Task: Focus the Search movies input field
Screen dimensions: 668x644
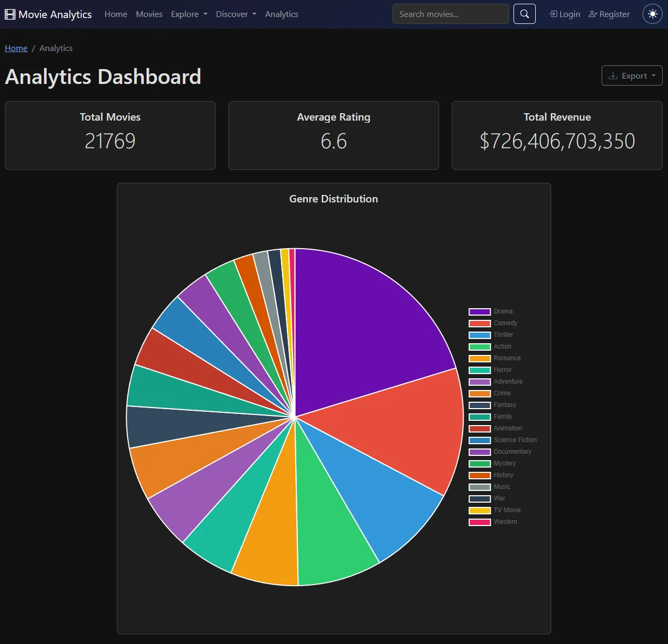Action: [x=451, y=14]
